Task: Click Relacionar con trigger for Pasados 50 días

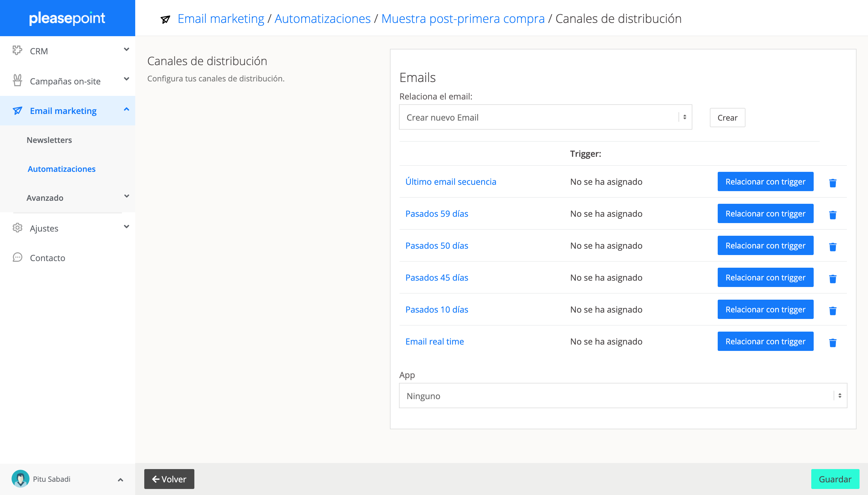Action: 765,245
